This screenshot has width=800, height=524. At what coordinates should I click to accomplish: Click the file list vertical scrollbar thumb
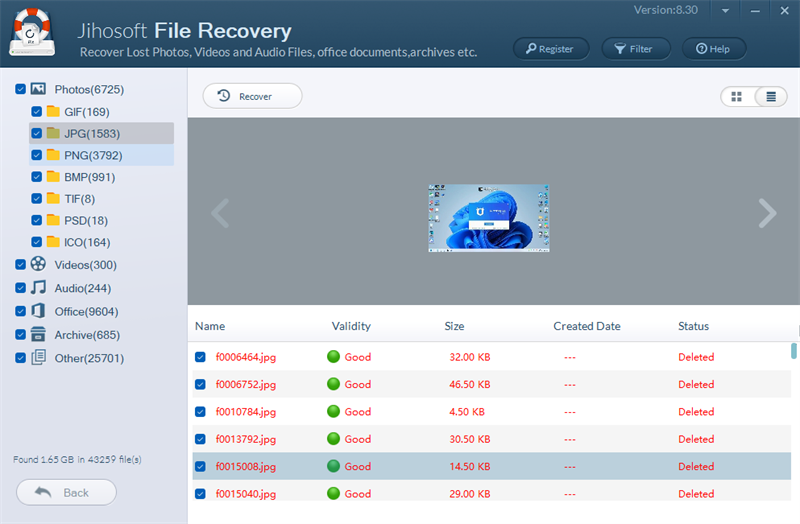tap(794, 351)
